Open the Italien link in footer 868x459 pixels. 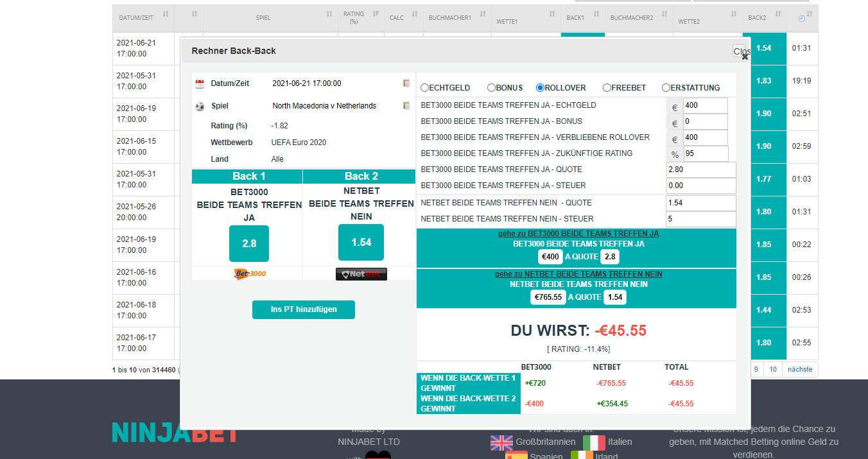pyautogui.click(x=620, y=442)
